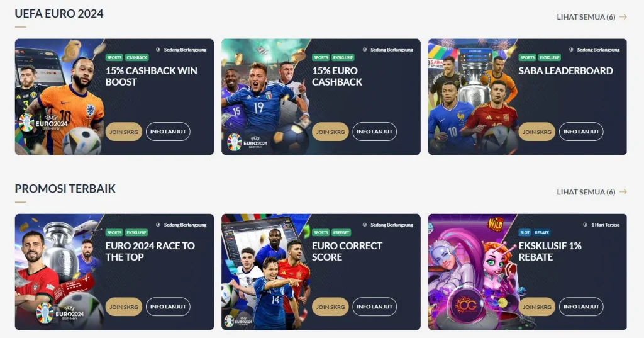Image resolution: width=644 pixels, height=338 pixels.
Task: Click SPORTS tag on Saba Leaderboard card
Action: 527,57
